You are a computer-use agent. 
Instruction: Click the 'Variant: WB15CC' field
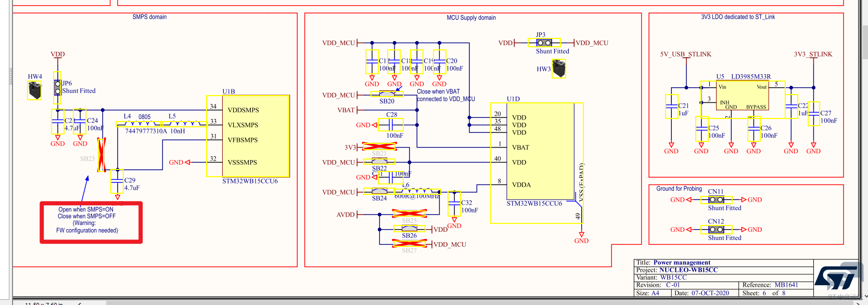pyautogui.click(x=723, y=277)
